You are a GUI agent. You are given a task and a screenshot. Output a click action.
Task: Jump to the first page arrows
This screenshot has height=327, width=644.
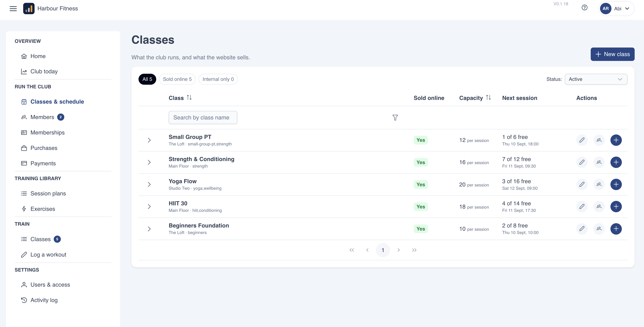click(x=351, y=250)
